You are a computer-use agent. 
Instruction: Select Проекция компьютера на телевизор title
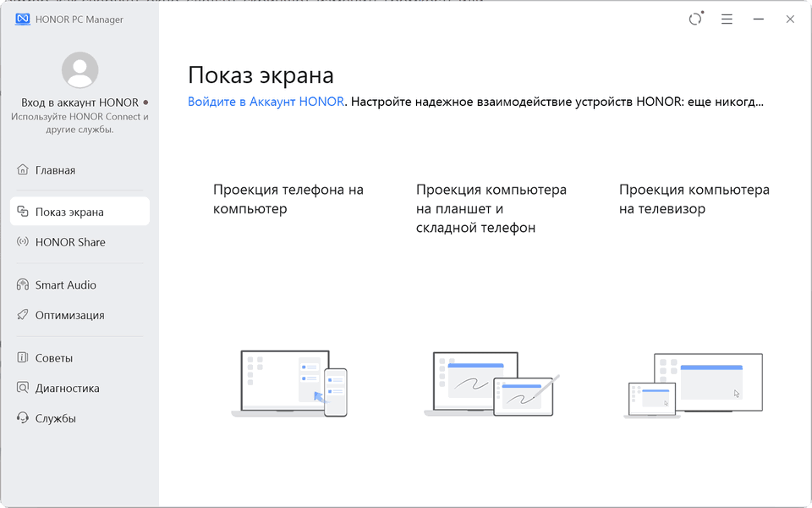694,199
